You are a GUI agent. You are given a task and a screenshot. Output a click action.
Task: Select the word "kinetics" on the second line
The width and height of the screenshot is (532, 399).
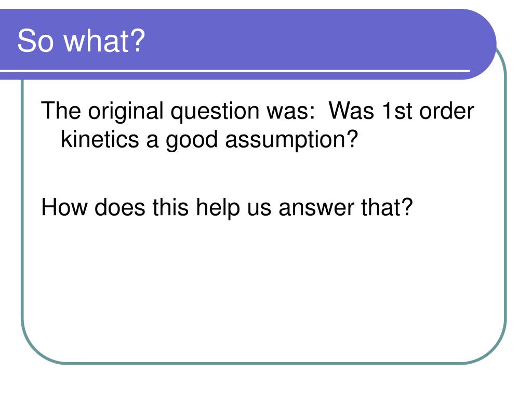pos(100,139)
